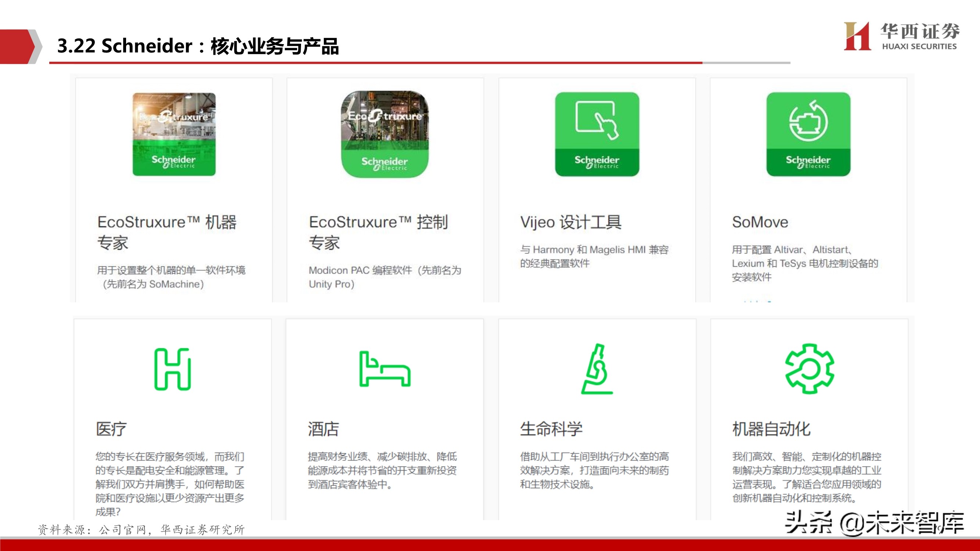Open the EcoStruxure™ 机器专家 title link
The height and width of the screenshot is (551, 980).
pos(167,233)
